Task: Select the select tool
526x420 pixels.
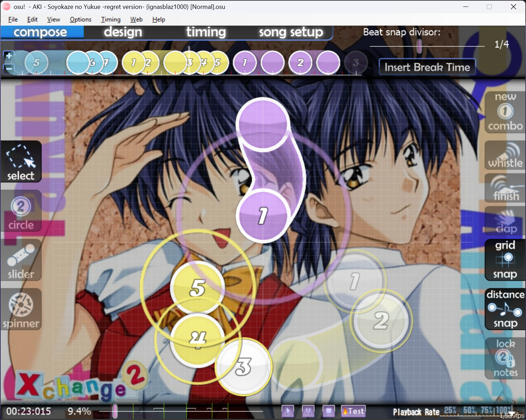Action: (21, 162)
